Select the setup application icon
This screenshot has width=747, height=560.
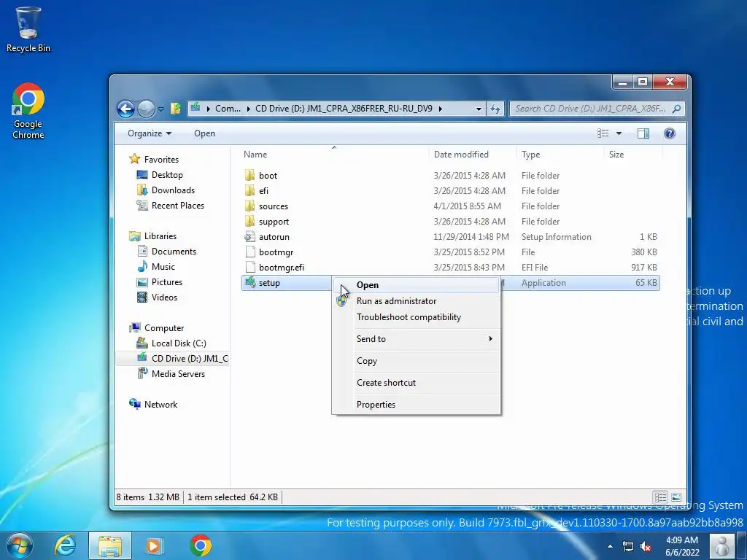(x=249, y=282)
